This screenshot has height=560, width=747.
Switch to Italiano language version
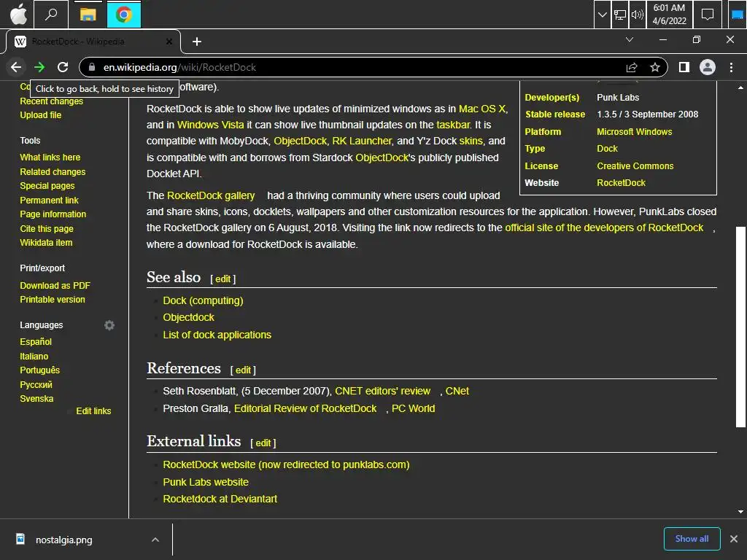(x=34, y=356)
